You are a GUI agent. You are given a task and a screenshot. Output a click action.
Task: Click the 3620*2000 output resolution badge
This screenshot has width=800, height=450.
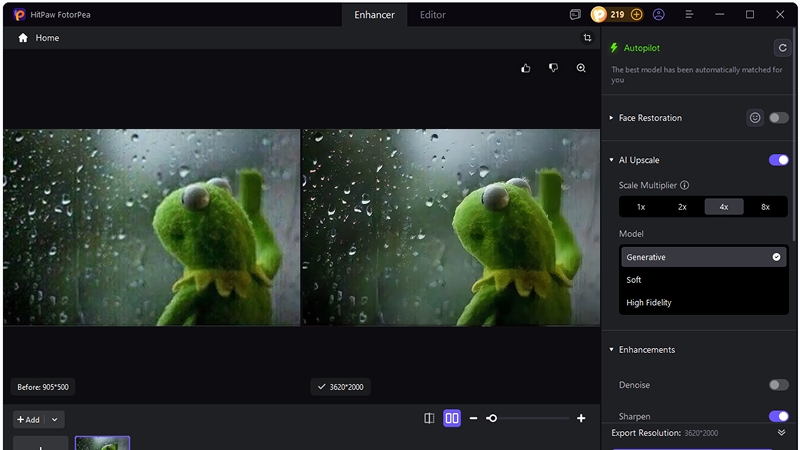[x=340, y=387]
